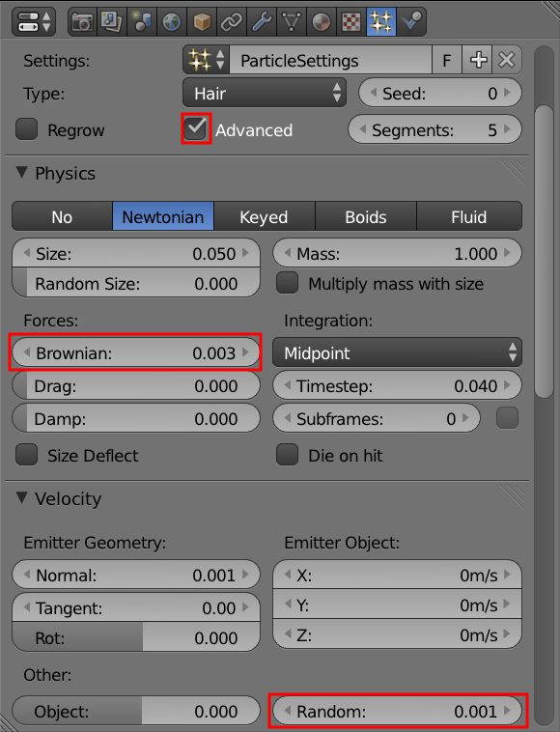The height and width of the screenshot is (732, 560).
Task: Add new particle settings with plus icon
Action: pyautogui.click(x=478, y=60)
